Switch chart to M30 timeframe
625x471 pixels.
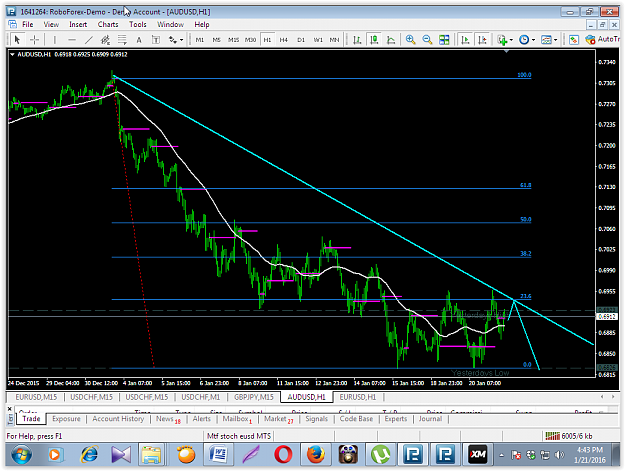(x=250, y=39)
